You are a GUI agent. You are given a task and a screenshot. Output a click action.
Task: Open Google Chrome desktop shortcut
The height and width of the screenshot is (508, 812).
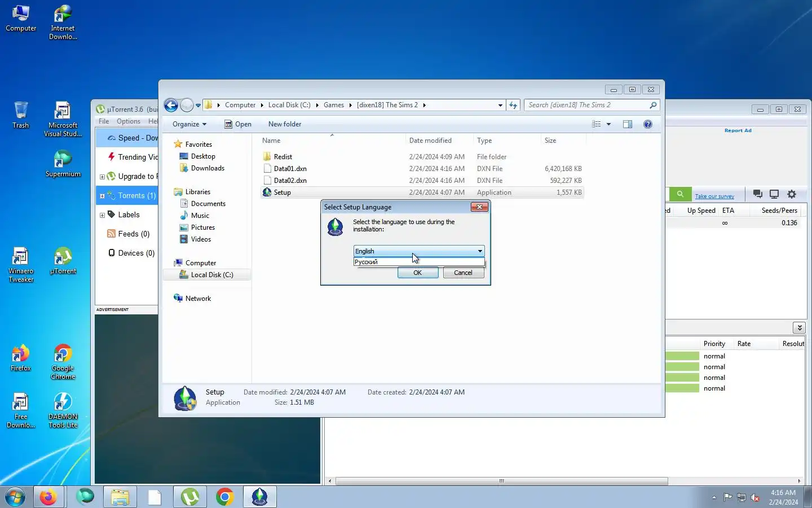(x=63, y=362)
